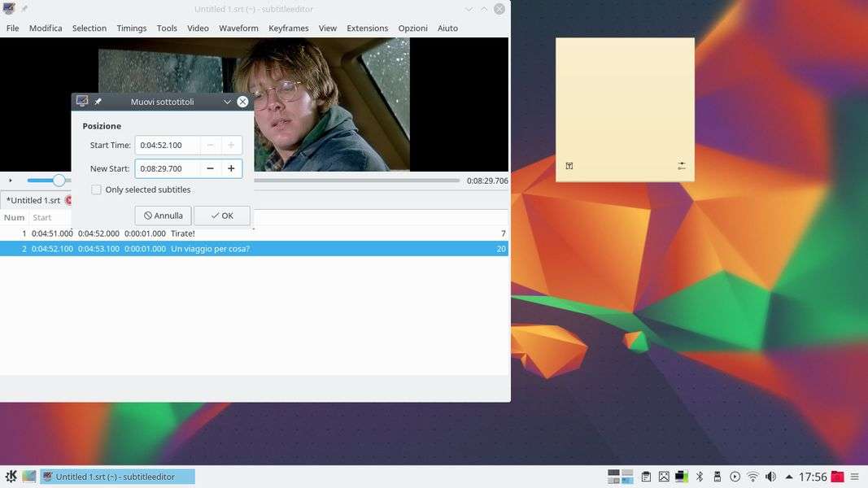Image resolution: width=868 pixels, height=488 pixels.
Task: Open the Extensions menu
Action: coord(367,28)
